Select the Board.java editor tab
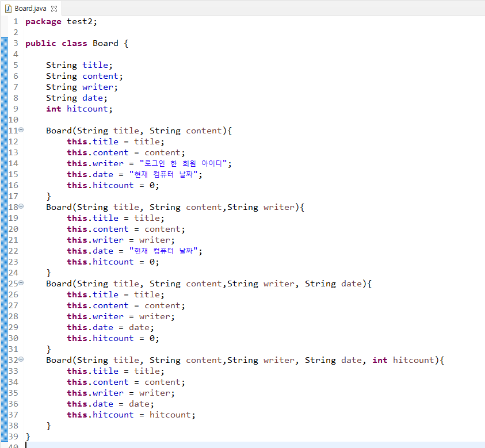The width and height of the screenshot is (485, 448). [30, 9]
